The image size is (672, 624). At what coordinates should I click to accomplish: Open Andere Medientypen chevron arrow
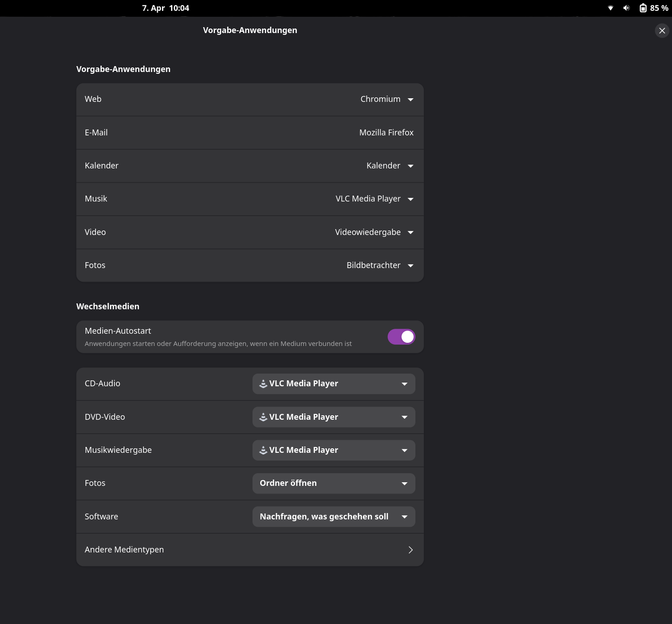pyautogui.click(x=410, y=550)
